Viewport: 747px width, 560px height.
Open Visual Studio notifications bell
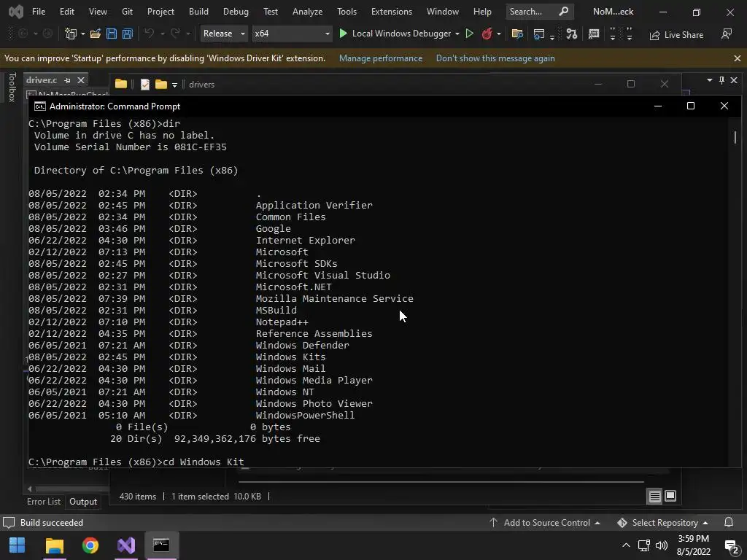[729, 522]
